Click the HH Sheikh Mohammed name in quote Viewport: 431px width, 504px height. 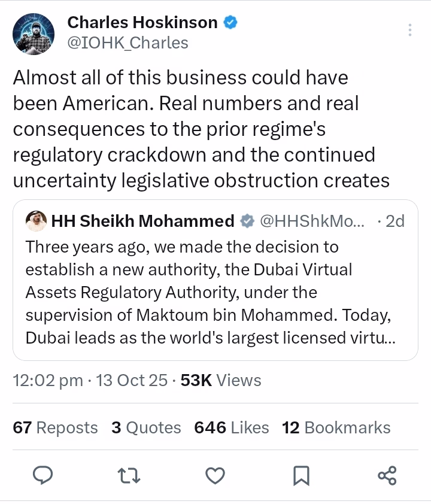pyautogui.click(x=142, y=221)
